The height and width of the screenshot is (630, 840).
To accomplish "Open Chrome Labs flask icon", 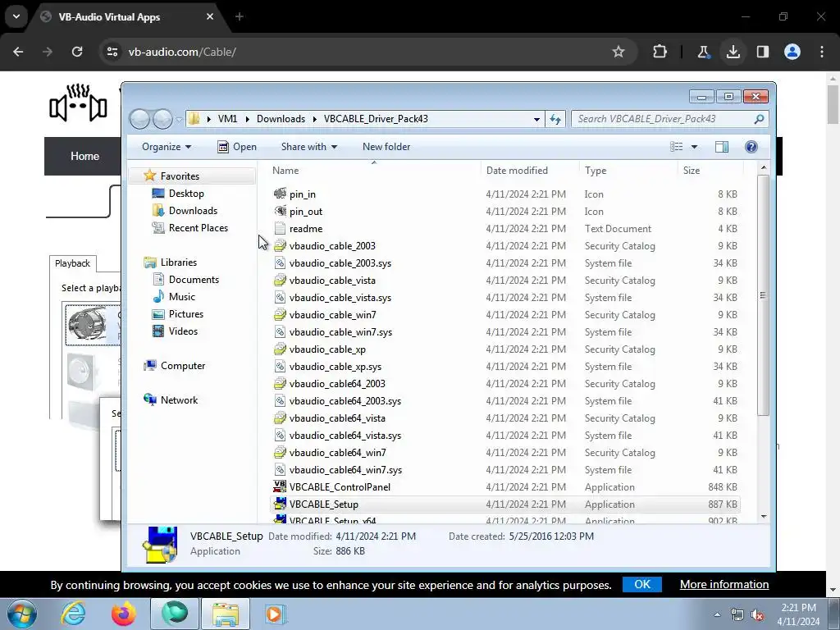I will click(703, 52).
